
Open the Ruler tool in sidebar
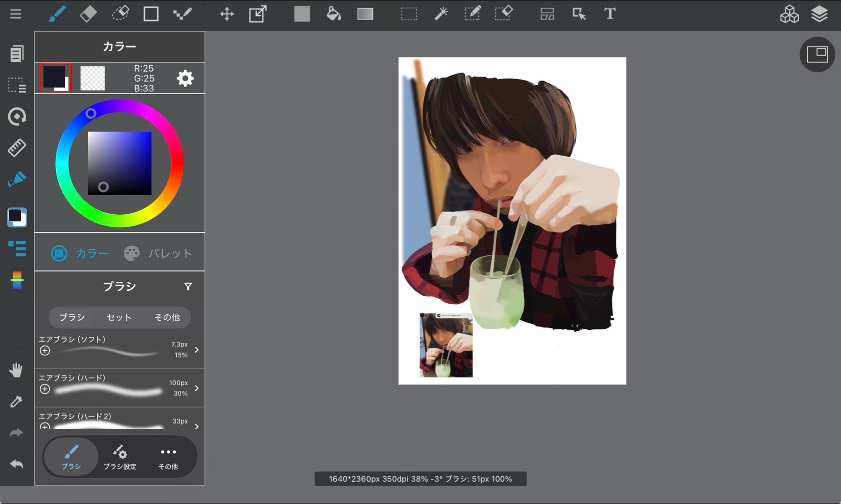click(17, 148)
